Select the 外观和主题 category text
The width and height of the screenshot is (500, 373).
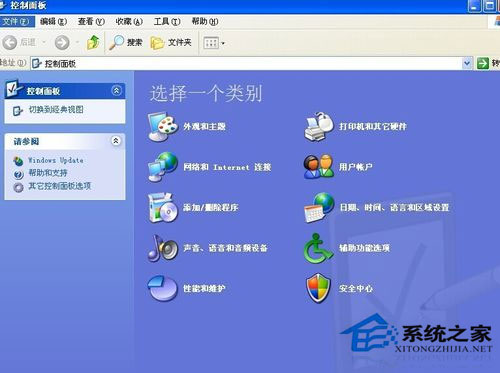[x=204, y=126]
